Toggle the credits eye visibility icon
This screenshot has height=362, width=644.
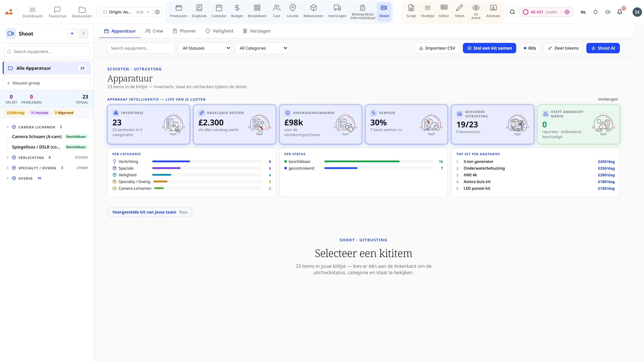click(567, 12)
